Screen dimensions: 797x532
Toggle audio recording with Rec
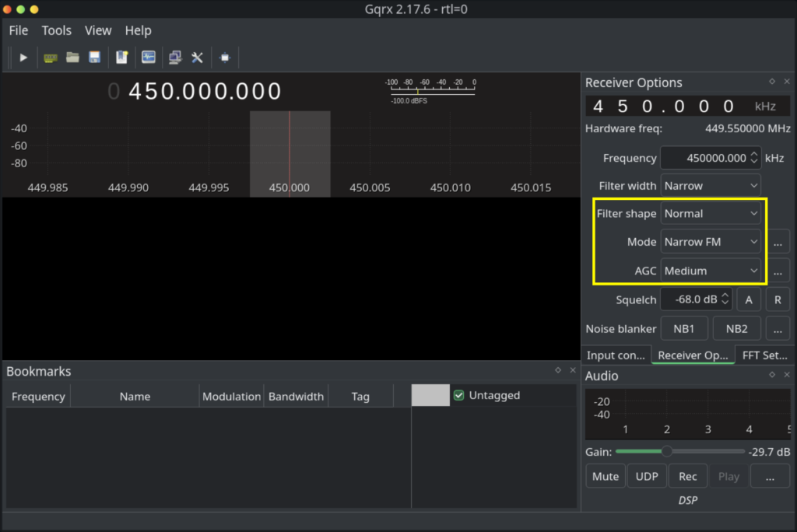tap(688, 476)
